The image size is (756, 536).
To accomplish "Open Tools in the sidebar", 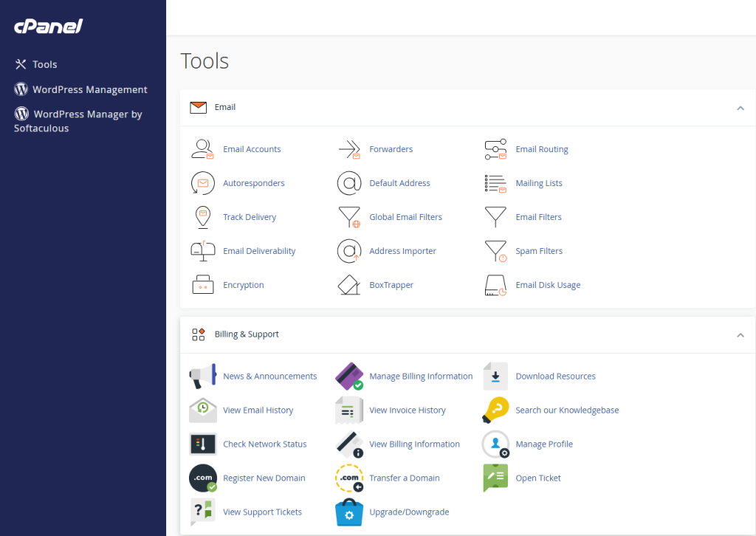I will coord(44,65).
